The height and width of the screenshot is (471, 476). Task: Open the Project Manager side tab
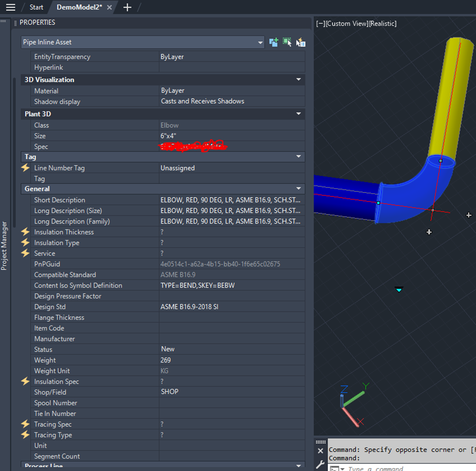4,245
